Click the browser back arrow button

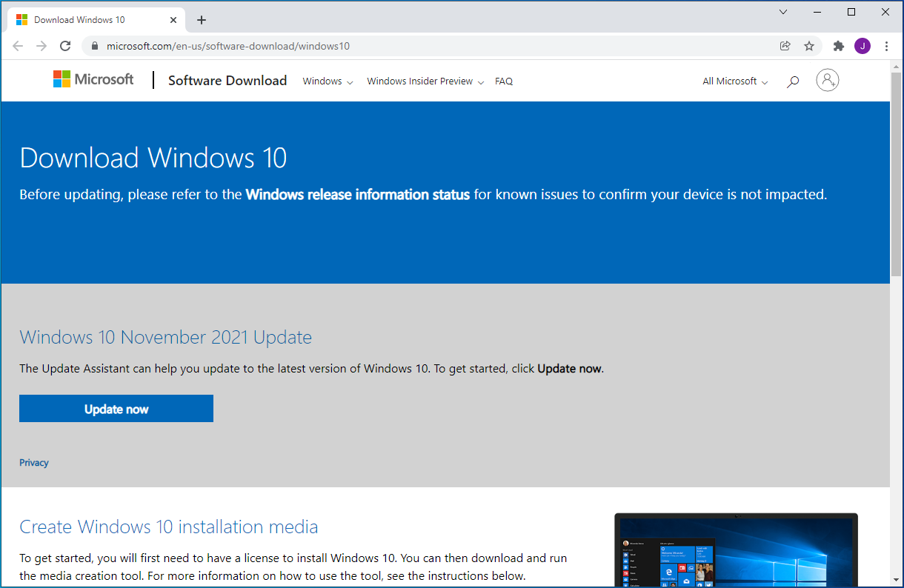(18, 46)
